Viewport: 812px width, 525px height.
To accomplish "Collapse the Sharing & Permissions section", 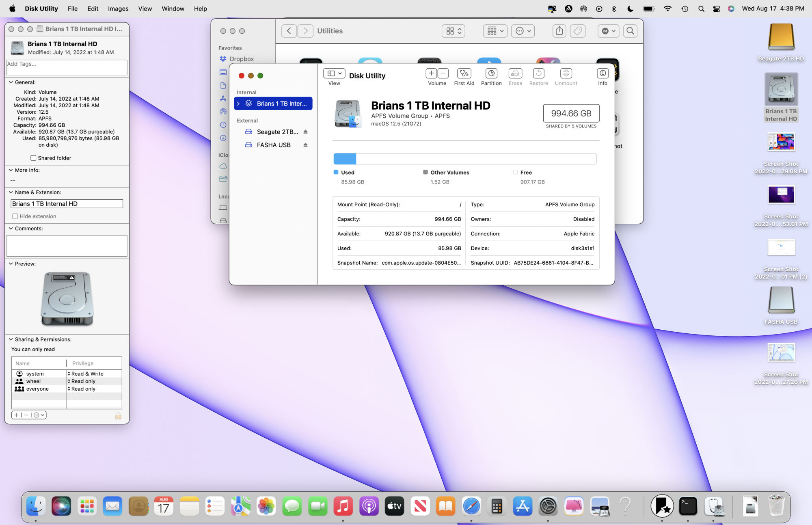I will (x=11, y=339).
